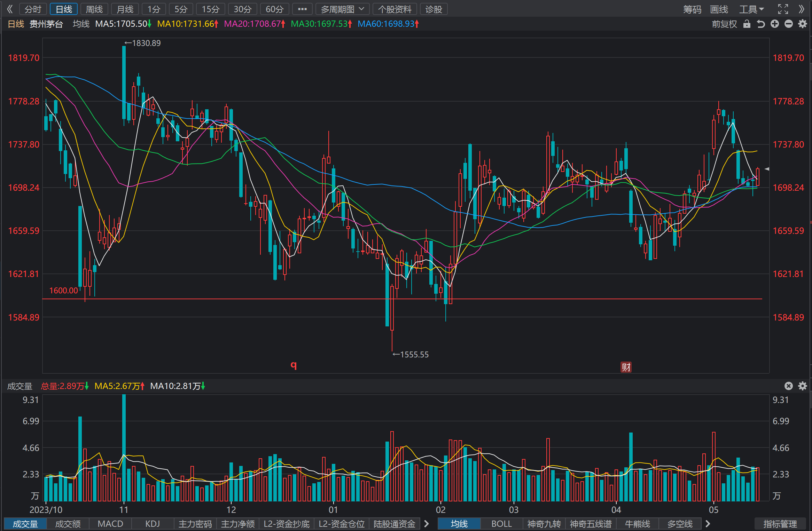Select 均线 main indicator
This screenshot has width=812, height=531.
(x=459, y=524)
